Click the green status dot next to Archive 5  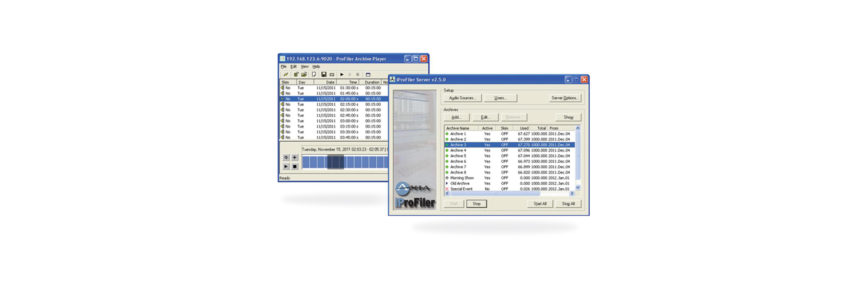(447, 156)
